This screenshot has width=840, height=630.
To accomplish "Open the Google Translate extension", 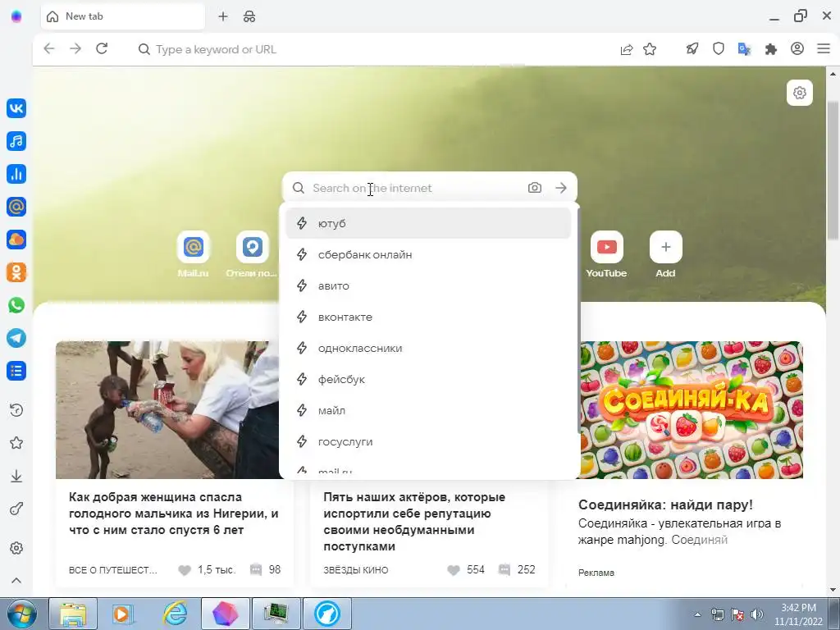I will 745,49.
